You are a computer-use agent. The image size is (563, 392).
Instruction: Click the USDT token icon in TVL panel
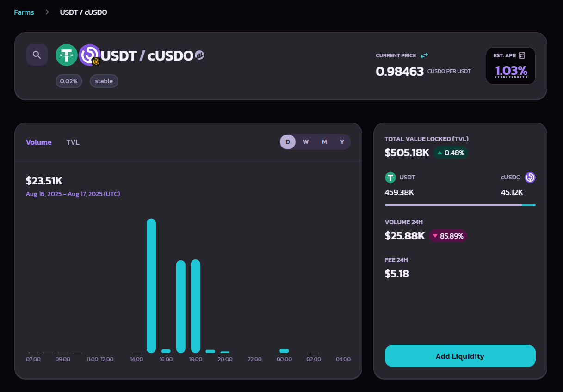tap(390, 178)
